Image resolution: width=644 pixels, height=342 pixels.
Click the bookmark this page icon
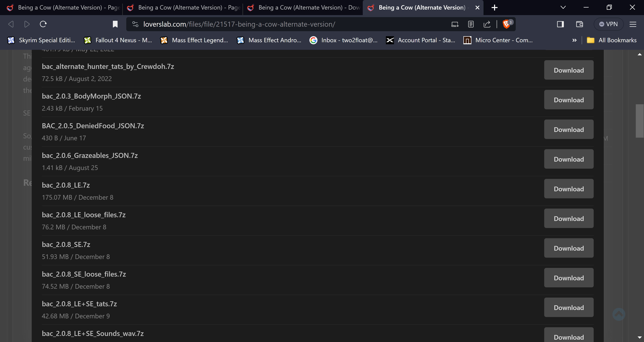pos(115,24)
